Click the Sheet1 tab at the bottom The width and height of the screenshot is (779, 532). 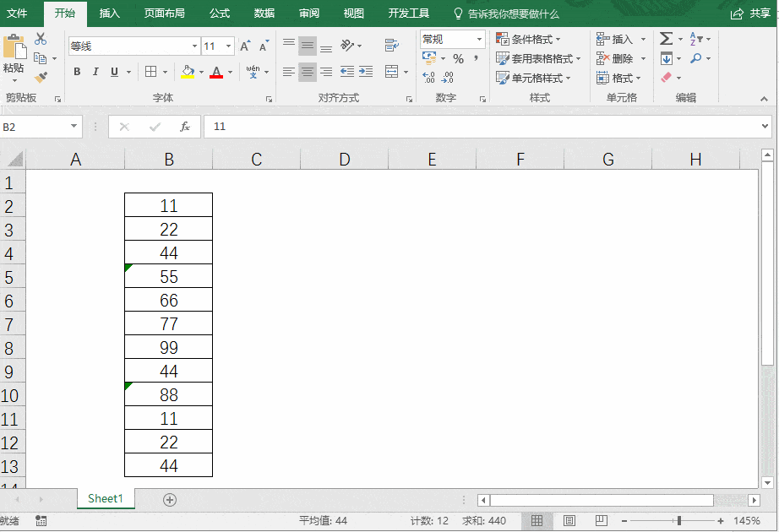(105, 499)
